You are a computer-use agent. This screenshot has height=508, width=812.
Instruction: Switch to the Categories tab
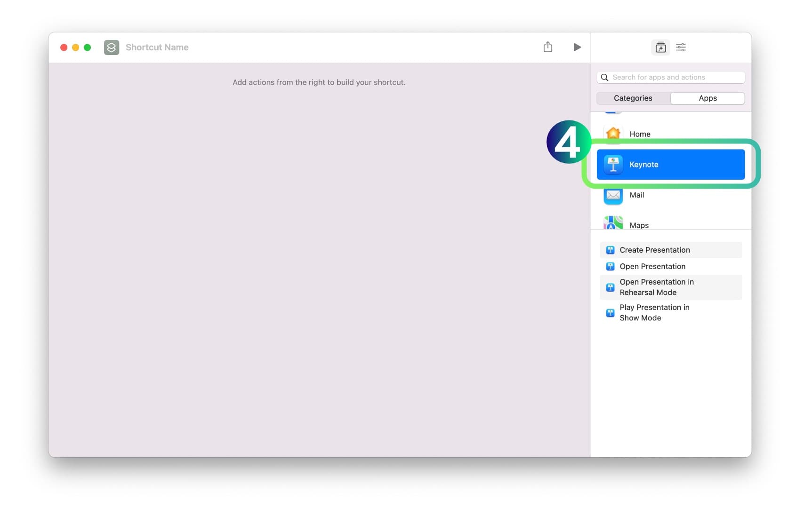click(633, 98)
